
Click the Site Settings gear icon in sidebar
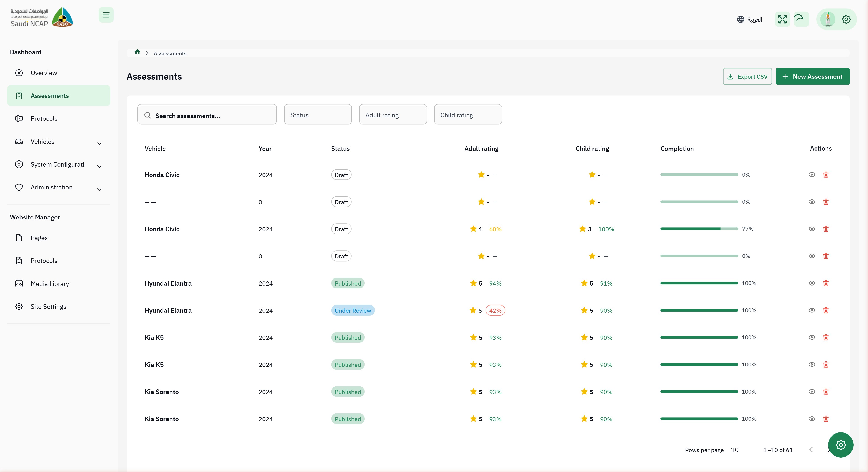[x=19, y=307]
